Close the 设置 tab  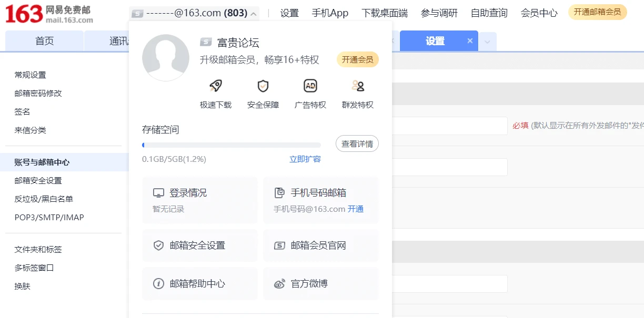coord(470,40)
